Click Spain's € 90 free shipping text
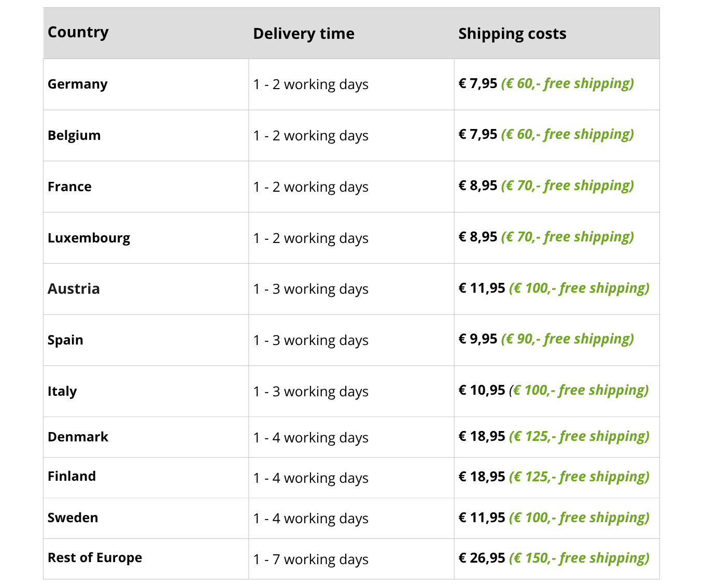The image size is (703, 588). [567, 339]
